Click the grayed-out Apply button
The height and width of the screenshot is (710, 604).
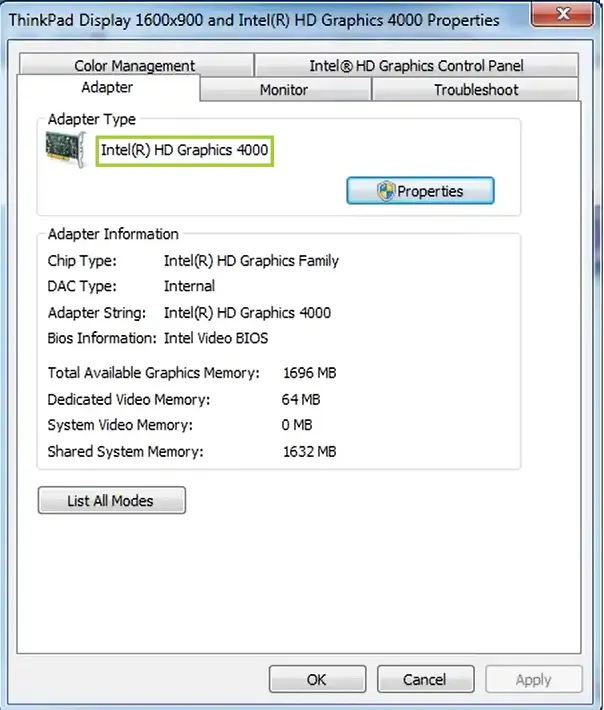(x=533, y=680)
